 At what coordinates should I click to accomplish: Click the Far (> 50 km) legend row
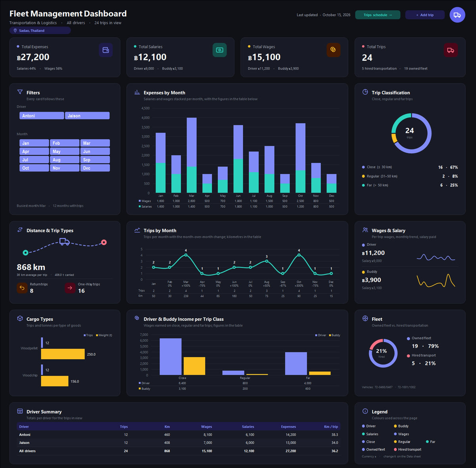point(410,185)
